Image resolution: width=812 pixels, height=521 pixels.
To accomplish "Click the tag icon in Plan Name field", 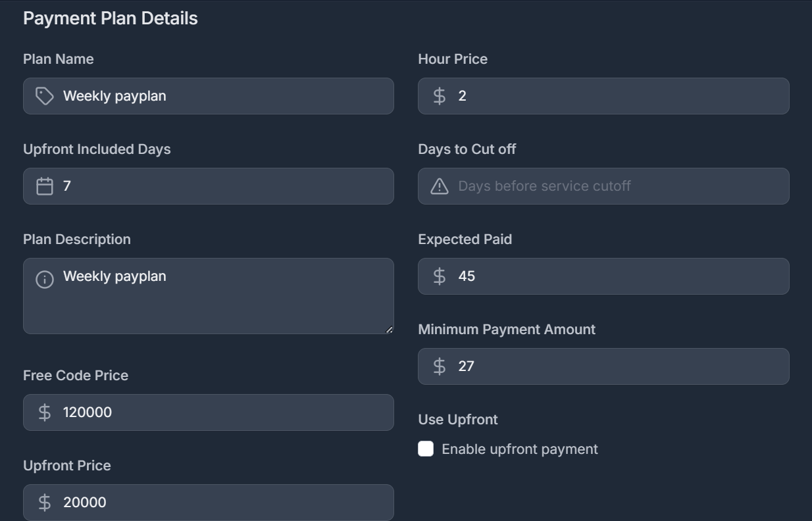I will [43, 96].
